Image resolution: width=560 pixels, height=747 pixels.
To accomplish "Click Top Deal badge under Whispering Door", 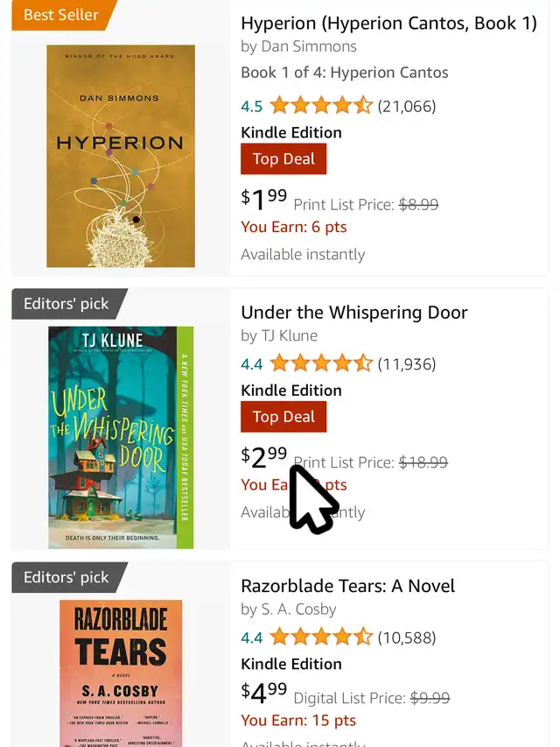I will coord(283,417).
